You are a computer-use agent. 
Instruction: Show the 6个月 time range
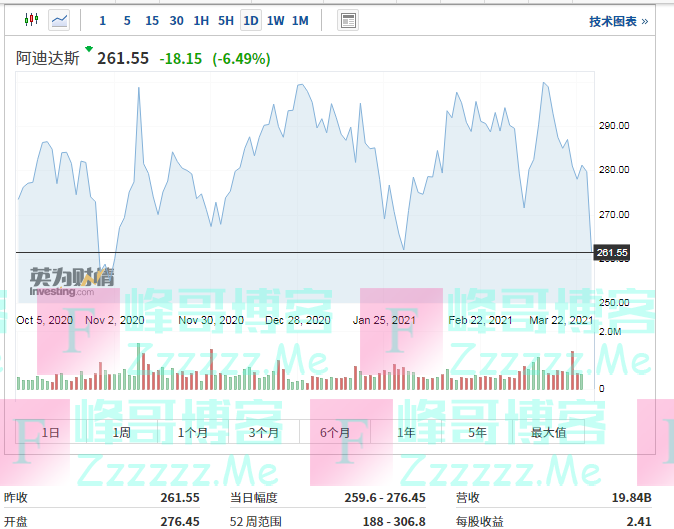(x=335, y=432)
